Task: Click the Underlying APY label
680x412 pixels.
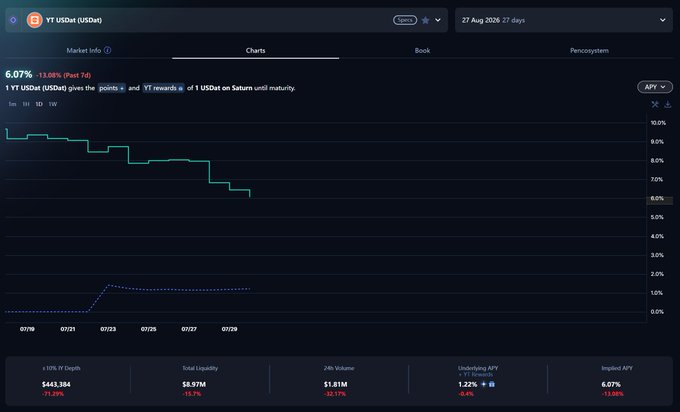Action: (x=478, y=368)
